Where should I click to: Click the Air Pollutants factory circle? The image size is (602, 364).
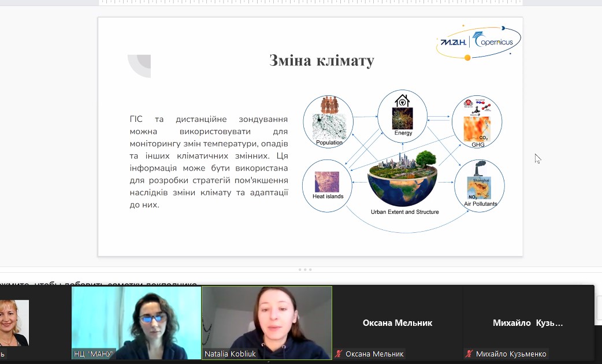pos(480,185)
